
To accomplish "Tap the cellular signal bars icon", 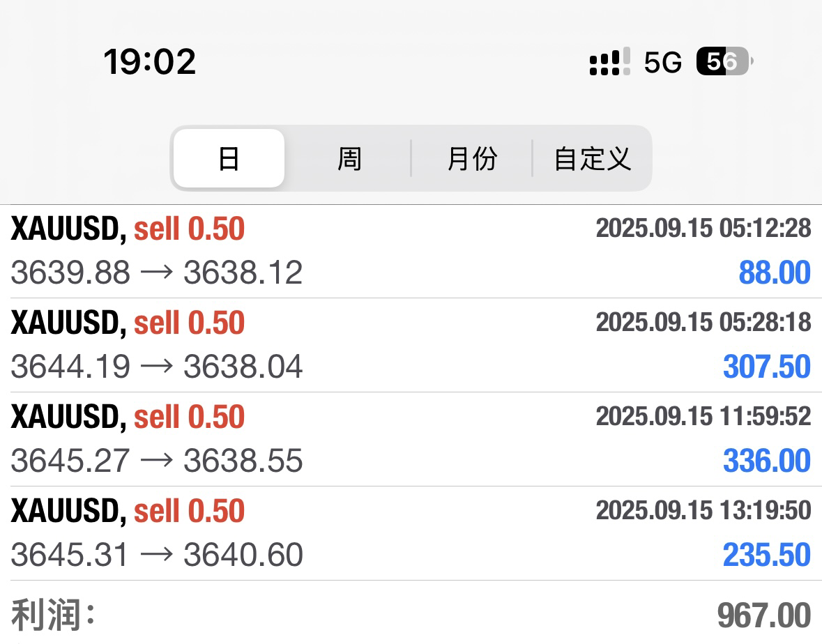I will [x=609, y=62].
